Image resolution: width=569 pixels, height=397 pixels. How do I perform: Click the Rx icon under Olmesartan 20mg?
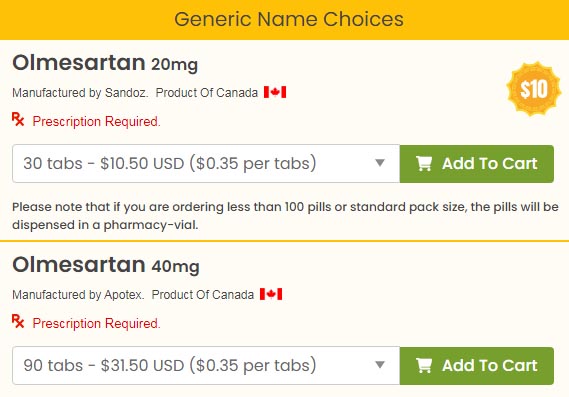click(x=18, y=119)
